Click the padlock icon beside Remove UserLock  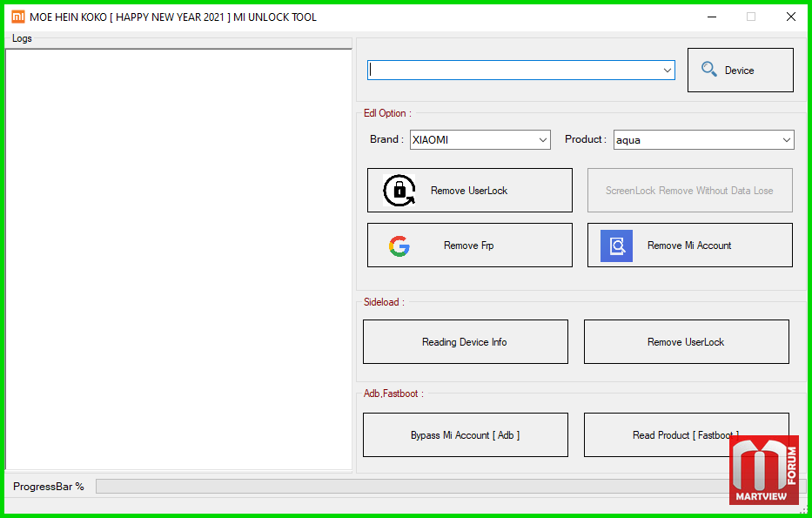(x=399, y=190)
